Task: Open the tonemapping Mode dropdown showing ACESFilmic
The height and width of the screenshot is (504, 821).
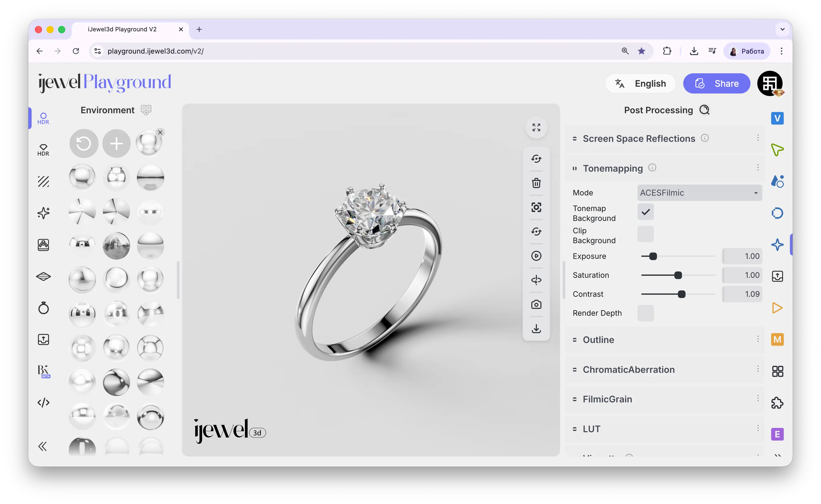Action: tap(699, 193)
